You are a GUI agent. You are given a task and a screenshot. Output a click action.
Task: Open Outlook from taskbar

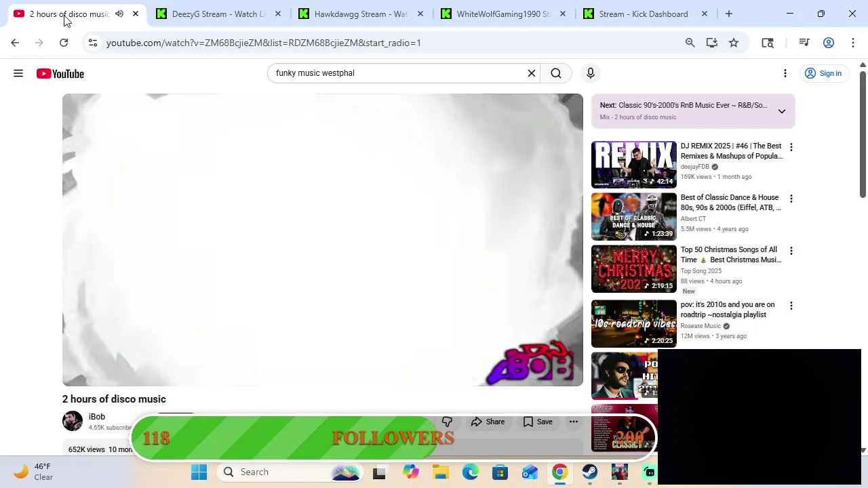coord(530,472)
